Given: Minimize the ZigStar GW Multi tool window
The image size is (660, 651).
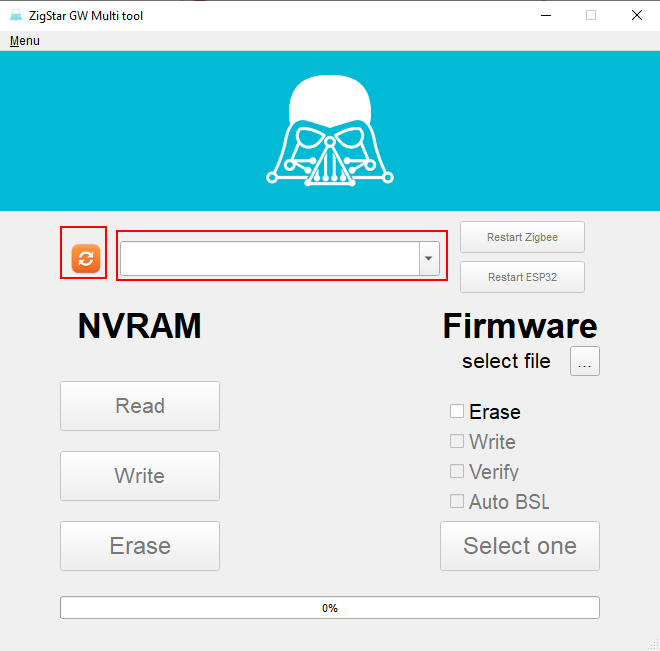Looking at the screenshot, I should 545,15.
